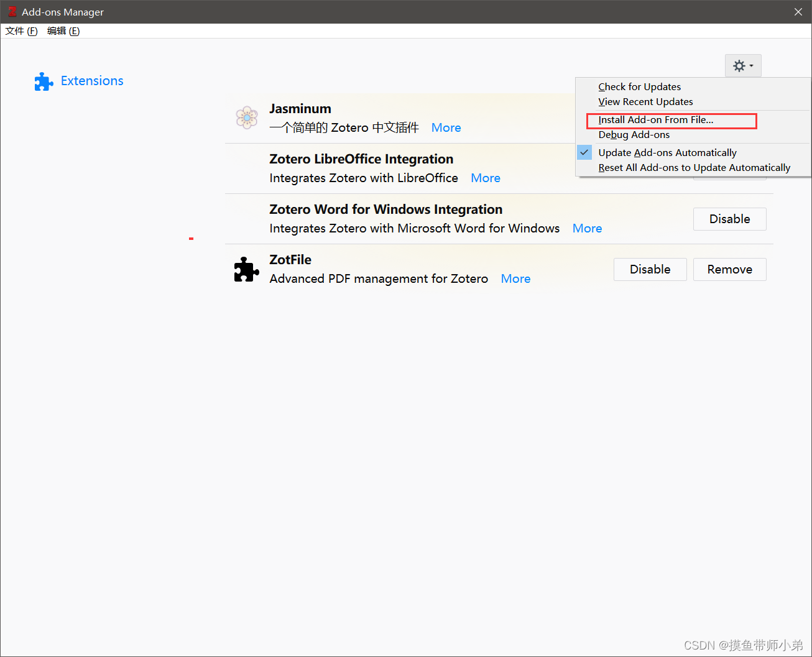Open the 文件 (F) menu
Viewport: 812px width, 657px height.
[x=21, y=31]
